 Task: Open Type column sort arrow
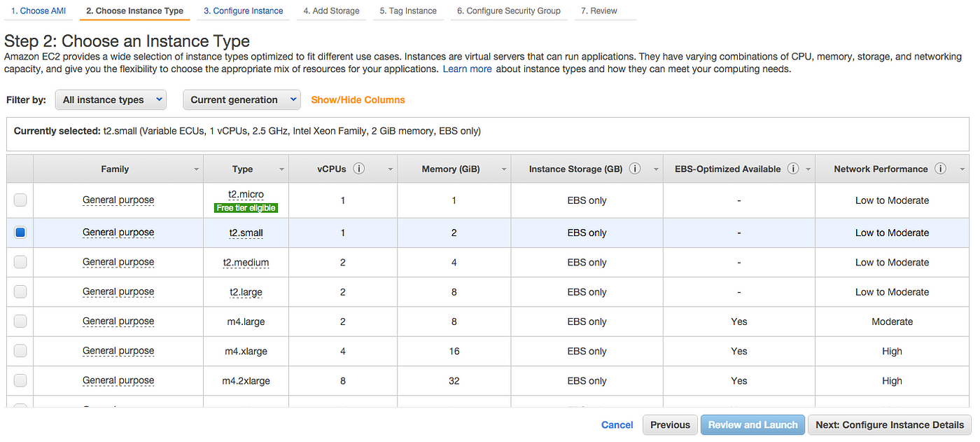(281, 170)
